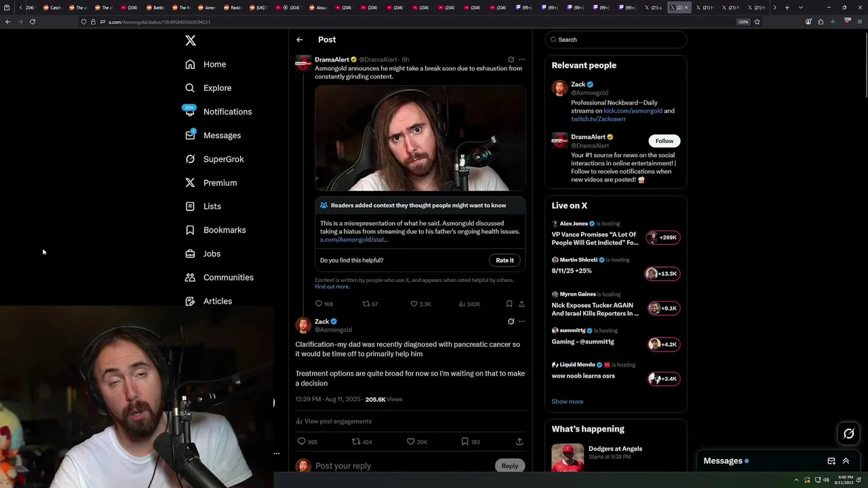Open kick.com/asmongold link
This screenshot has width=868, height=488.
[x=633, y=111]
